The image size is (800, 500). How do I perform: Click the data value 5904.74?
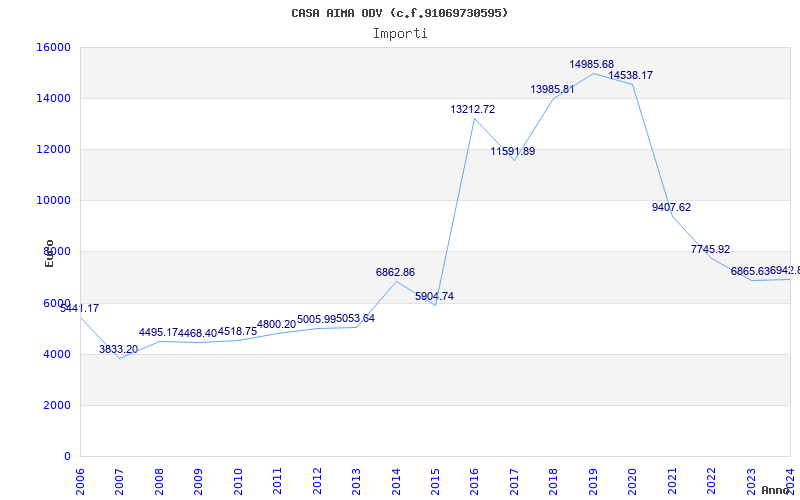pyautogui.click(x=434, y=296)
